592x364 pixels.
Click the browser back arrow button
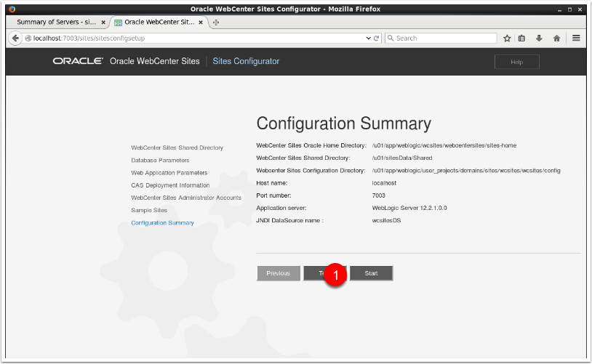click(15, 38)
